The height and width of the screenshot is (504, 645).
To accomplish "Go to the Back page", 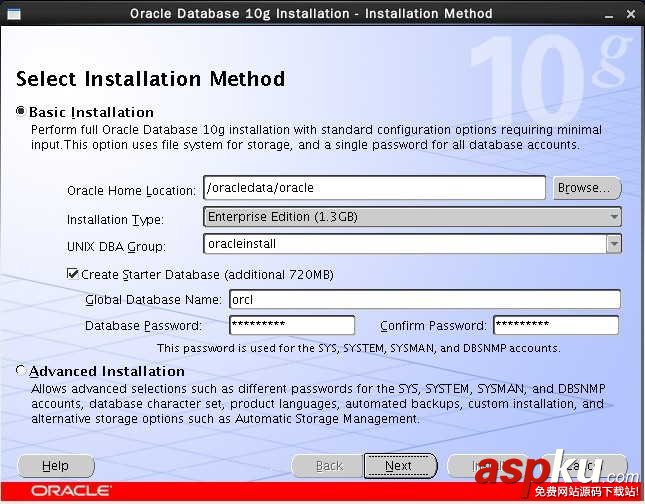I will point(328,466).
